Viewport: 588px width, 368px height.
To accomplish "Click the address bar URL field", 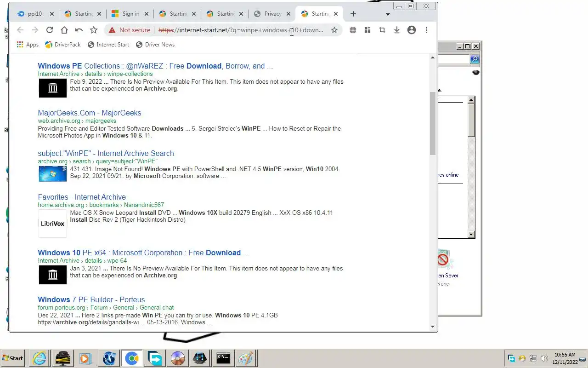I will pyautogui.click(x=241, y=30).
